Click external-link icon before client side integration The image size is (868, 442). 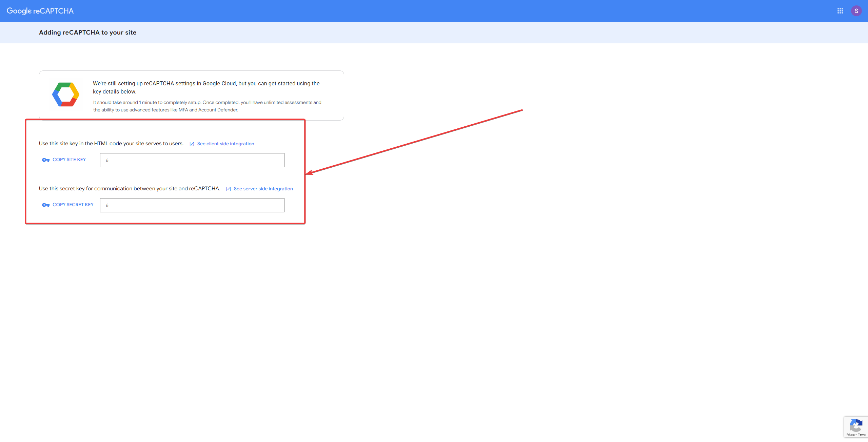pyautogui.click(x=192, y=144)
